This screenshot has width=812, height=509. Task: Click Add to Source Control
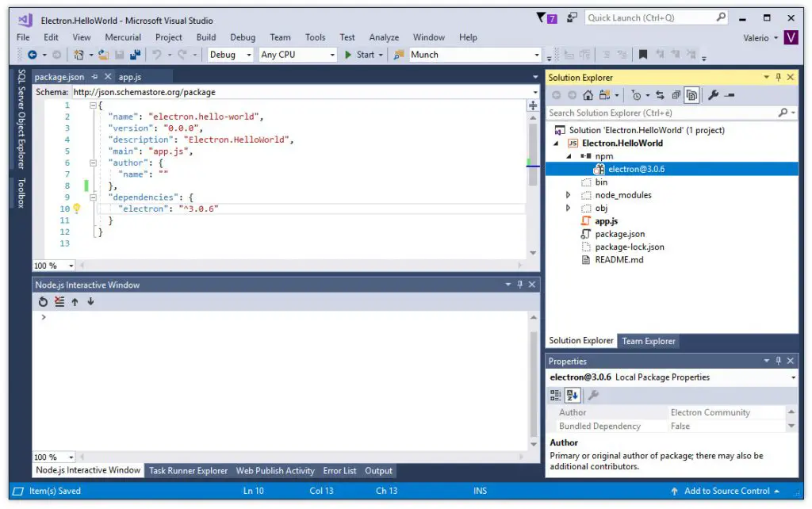pyautogui.click(x=730, y=491)
